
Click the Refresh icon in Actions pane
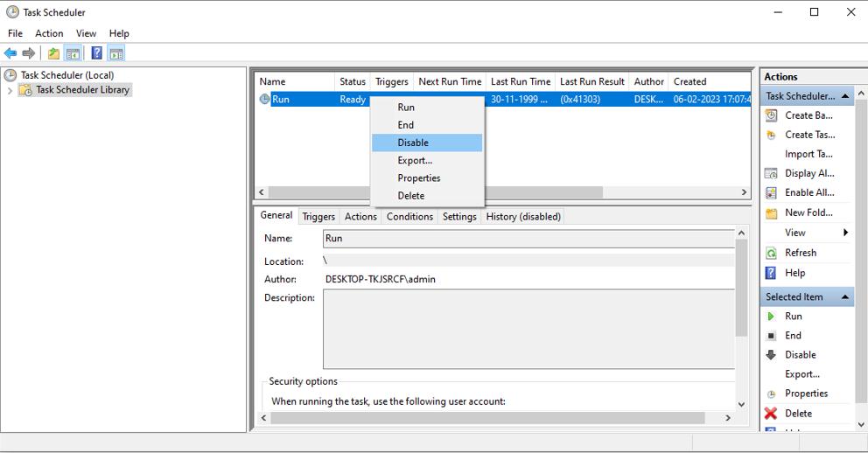click(x=771, y=253)
